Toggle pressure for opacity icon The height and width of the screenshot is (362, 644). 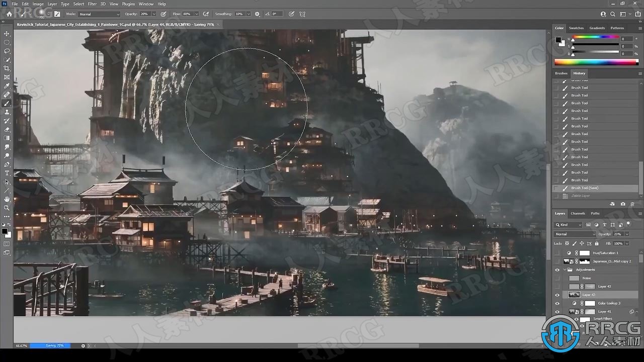[x=164, y=14]
